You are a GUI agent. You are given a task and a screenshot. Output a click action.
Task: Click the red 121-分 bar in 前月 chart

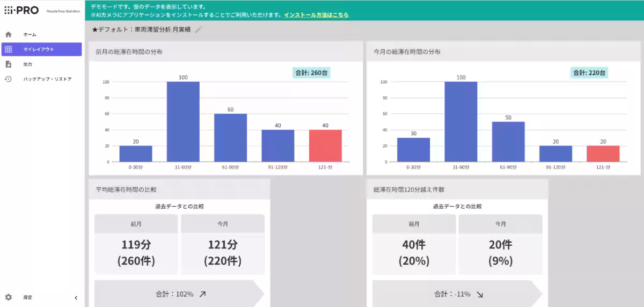(325, 145)
